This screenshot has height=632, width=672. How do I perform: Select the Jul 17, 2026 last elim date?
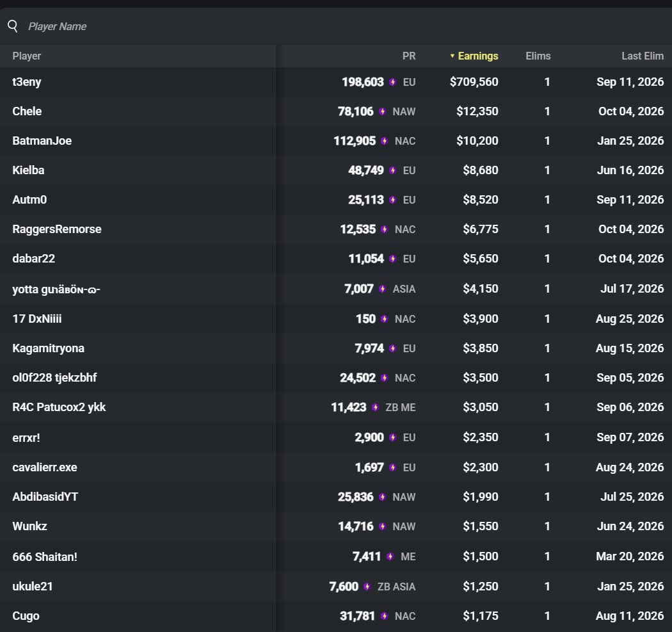coord(632,289)
